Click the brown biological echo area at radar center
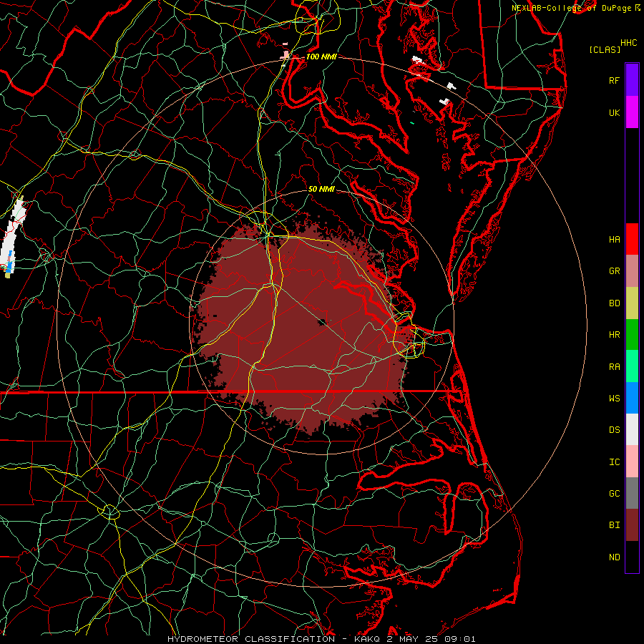 click(304, 324)
